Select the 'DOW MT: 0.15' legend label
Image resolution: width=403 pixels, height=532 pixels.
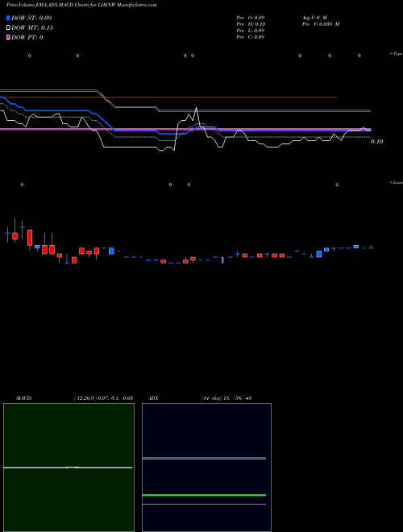click(32, 28)
